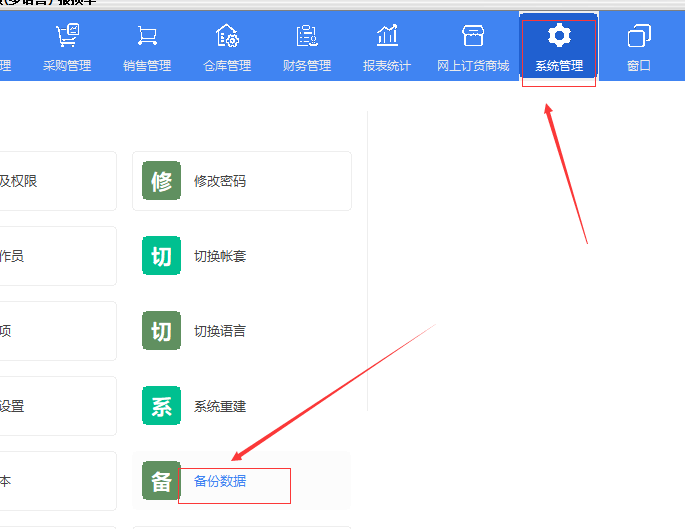
Task: Click the 切 icon beside 切换帐套
Action: coord(161,256)
